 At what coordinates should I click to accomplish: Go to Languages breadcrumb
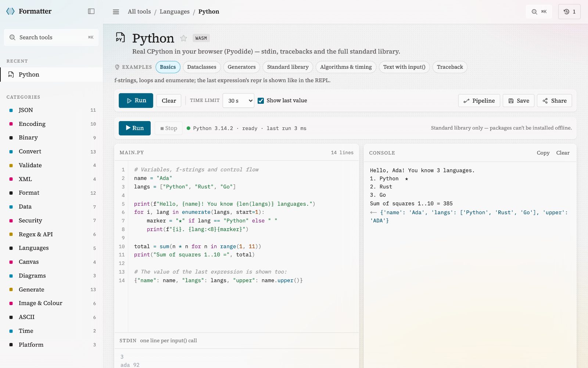175,12
